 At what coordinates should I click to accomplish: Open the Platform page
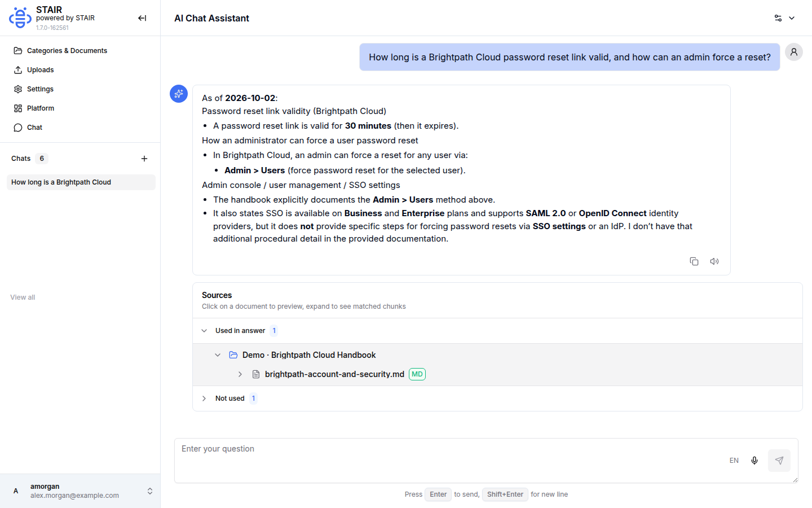[x=80, y=108]
